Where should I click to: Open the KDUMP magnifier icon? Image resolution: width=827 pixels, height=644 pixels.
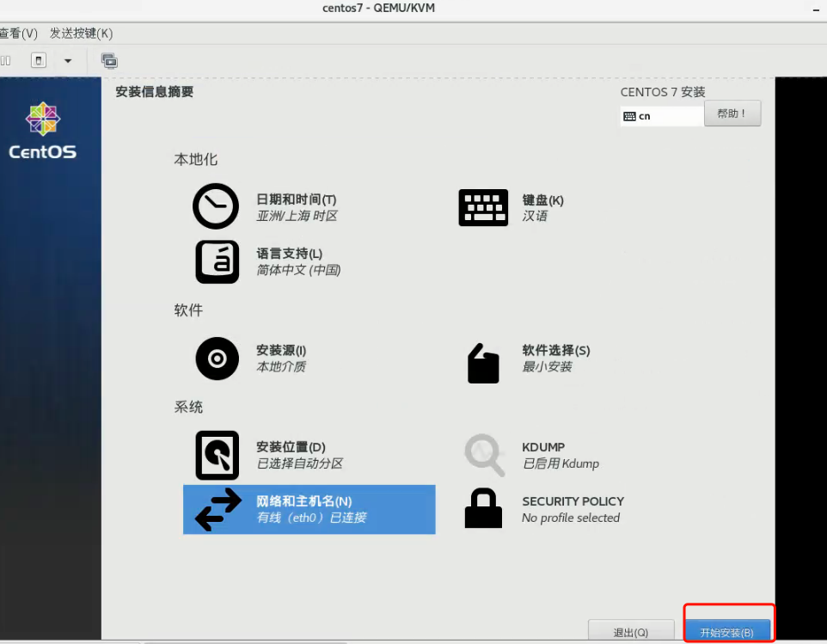coord(484,455)
